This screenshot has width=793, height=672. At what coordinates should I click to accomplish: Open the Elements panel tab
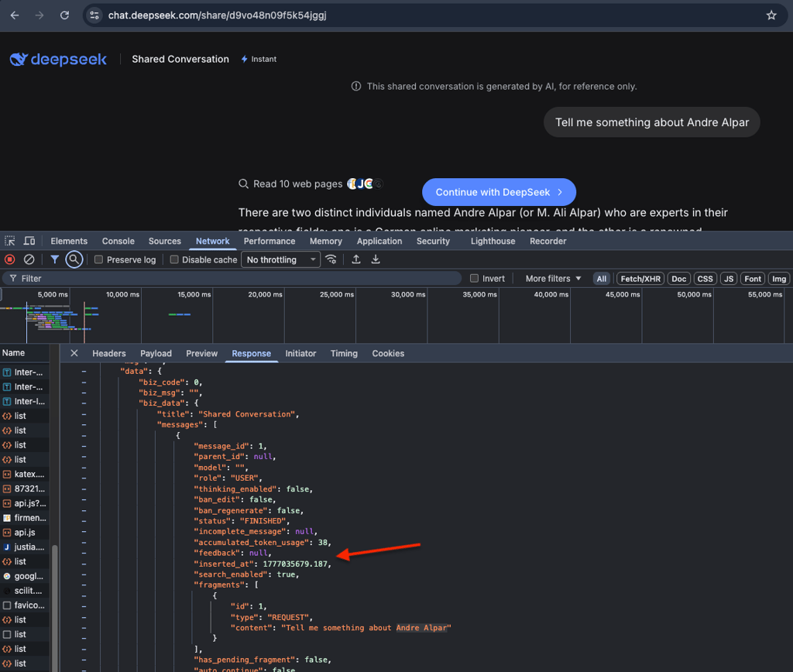[69, 242]
